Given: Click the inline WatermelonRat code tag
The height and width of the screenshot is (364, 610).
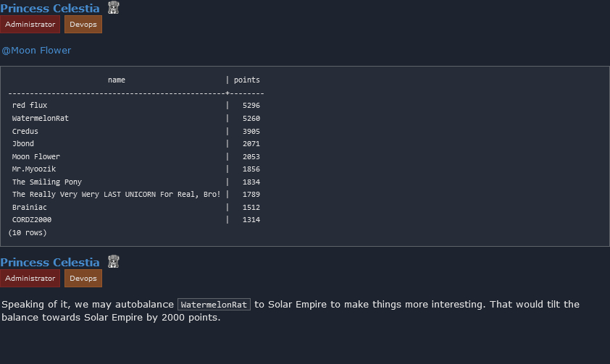Looking at the screenshot, I should point(214,305).
